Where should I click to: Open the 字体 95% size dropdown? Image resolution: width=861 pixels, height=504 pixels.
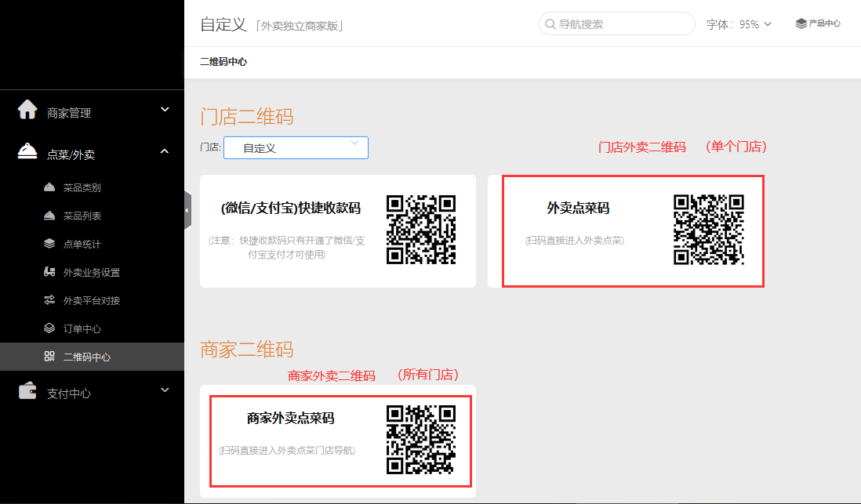coord(739,24)
